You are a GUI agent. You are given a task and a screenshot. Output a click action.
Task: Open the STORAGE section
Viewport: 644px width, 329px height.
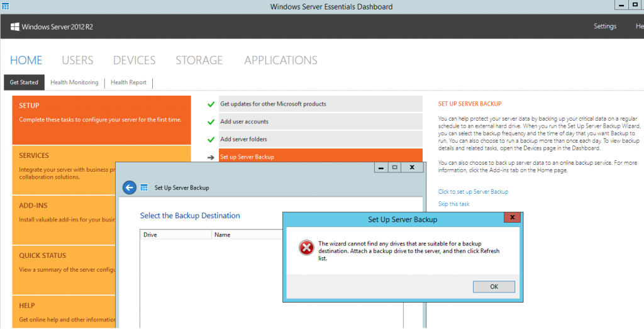pyautogui.click(x=199, y=60)
